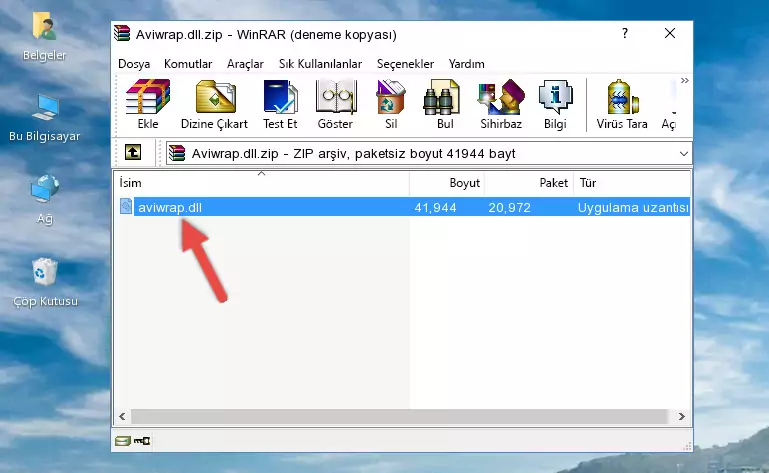Click the Uygulama uzantısı type cell
Screen dimensions: 769x473
click(x=633, y=208)
